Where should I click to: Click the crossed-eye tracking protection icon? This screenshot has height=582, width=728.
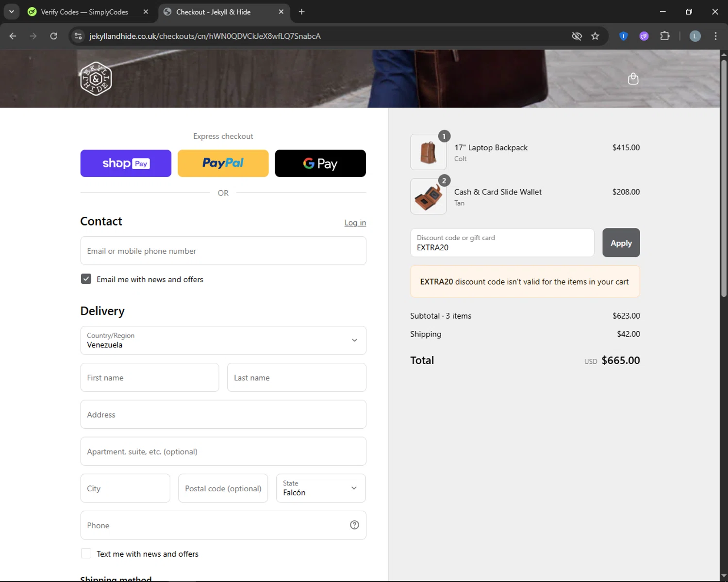pyautogui.click(x=577, y=36)
